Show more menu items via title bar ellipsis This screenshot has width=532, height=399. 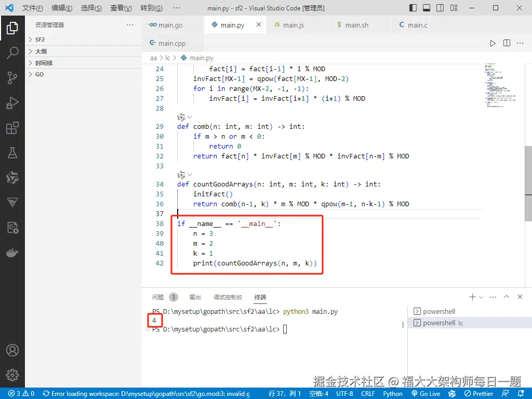coord(177,8)
